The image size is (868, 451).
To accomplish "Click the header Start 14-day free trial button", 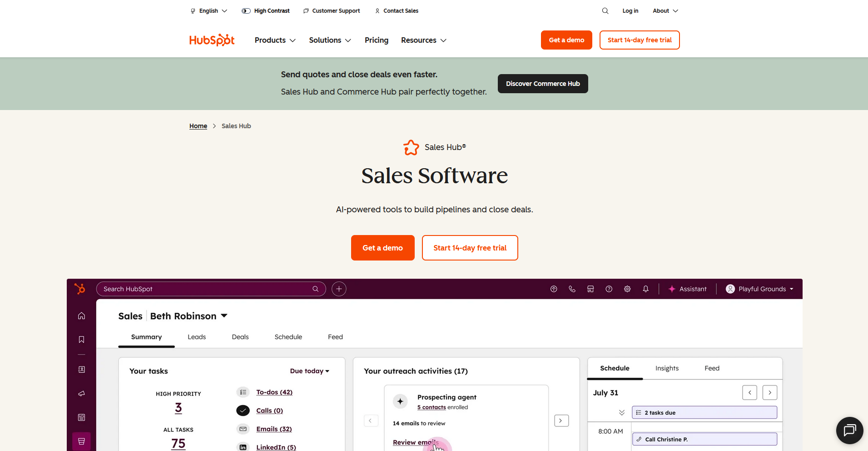I will [x=640, y=40].
